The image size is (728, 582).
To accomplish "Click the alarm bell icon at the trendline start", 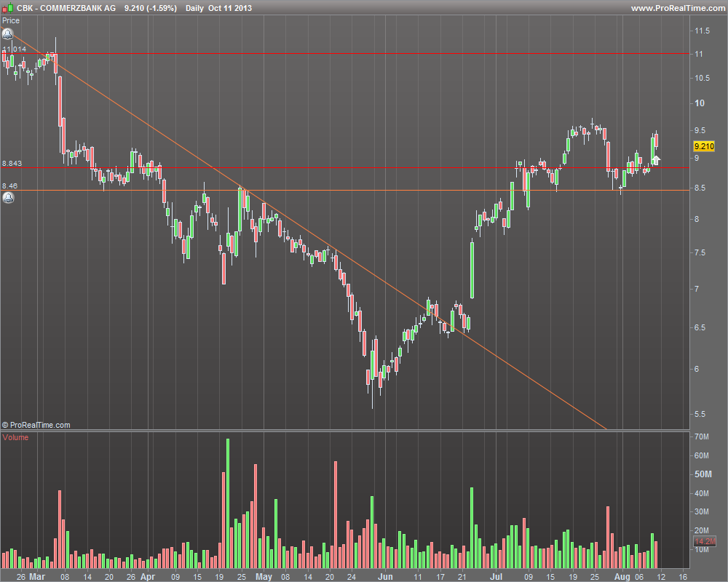I will (x=7, y=34).
